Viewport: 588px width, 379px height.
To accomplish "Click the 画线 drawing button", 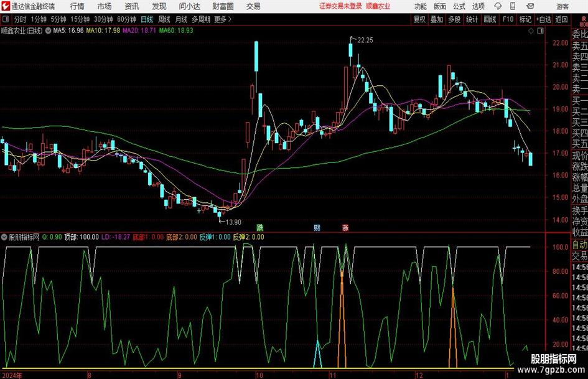I will (490, 19).
